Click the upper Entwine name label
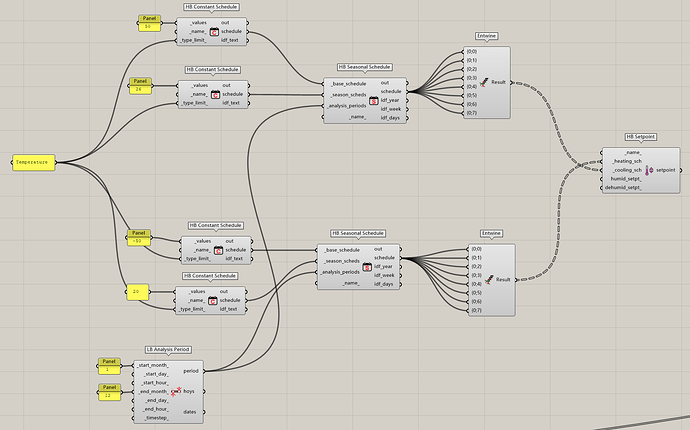Viewport: 690px width, 430px height. tap(487, 36)
